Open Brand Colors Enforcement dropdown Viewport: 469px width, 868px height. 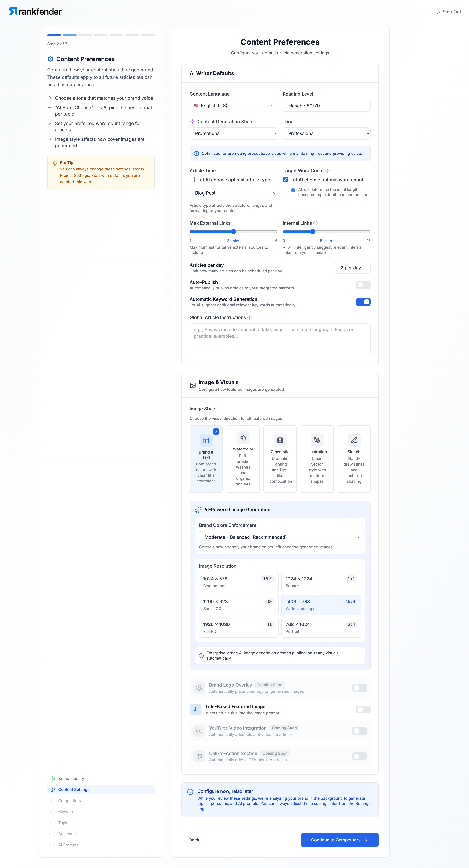pyautogui.click(x=280, y=537)
